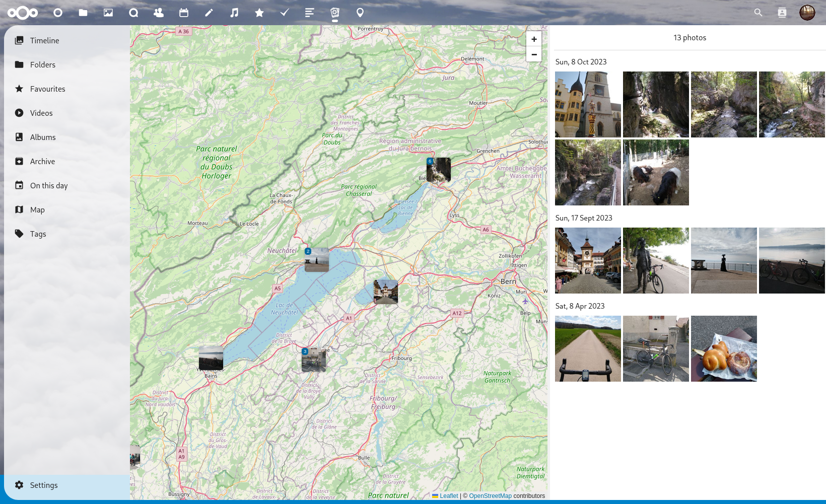Image resolution: width=826 pixels, height=504 pixels.
Task: Open the pastry photo from 8 Apr 2023
Action: tap(724, 348)
